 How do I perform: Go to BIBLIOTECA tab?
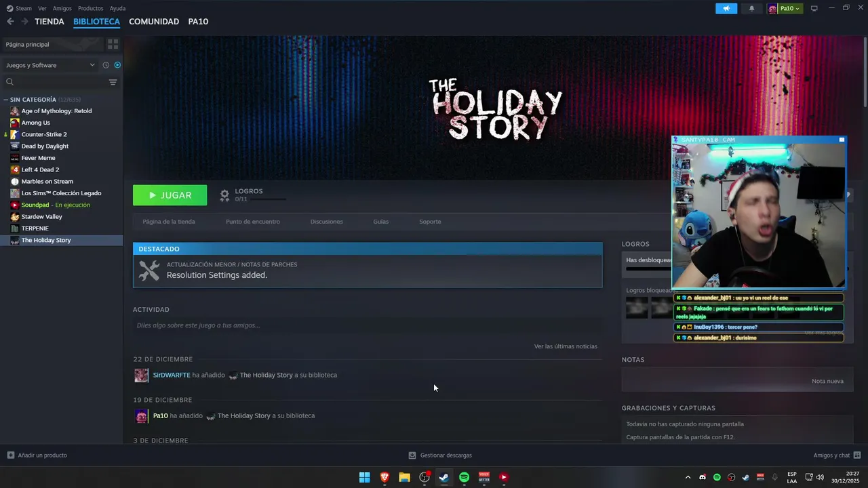[x=96, y=22]
